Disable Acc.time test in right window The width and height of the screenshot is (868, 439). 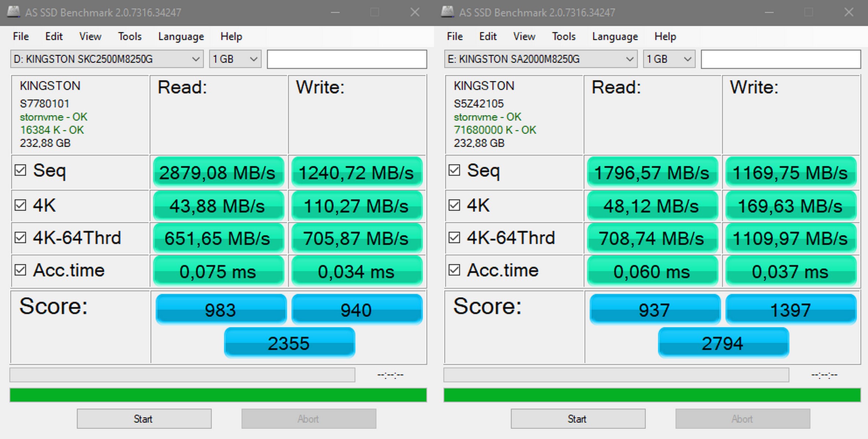pos(455,270)
